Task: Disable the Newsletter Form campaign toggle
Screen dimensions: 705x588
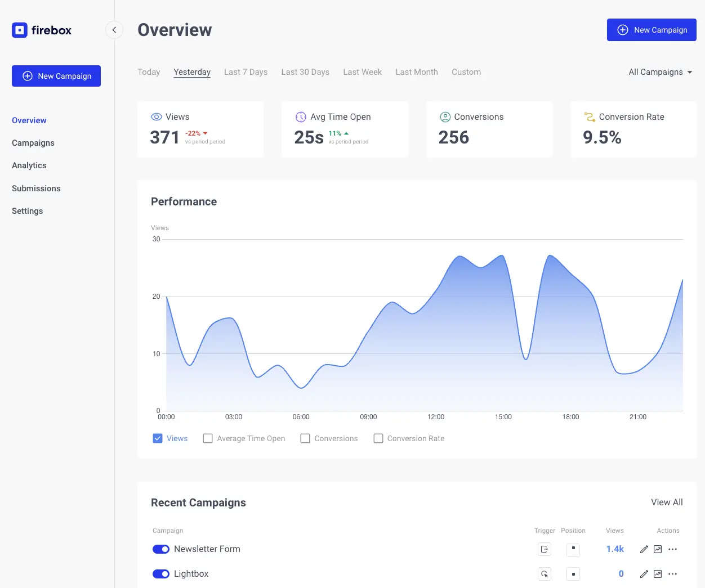Action: pos(161,549)
